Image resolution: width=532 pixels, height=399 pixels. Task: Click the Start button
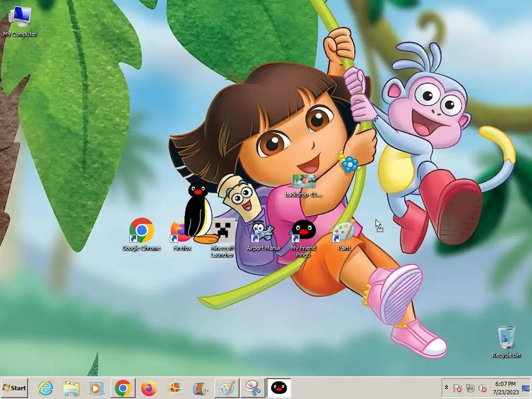[14, 388]
